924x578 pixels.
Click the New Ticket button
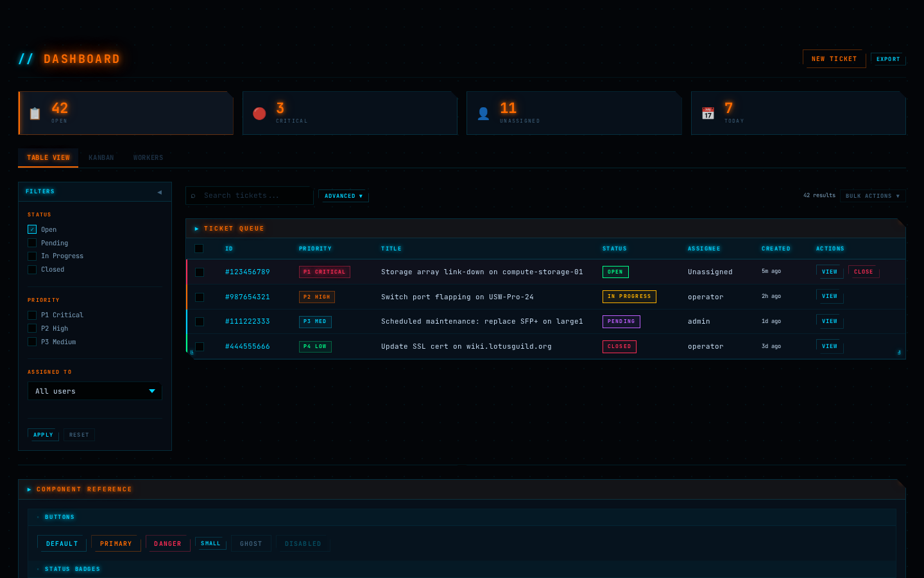[x=834, y=58]
